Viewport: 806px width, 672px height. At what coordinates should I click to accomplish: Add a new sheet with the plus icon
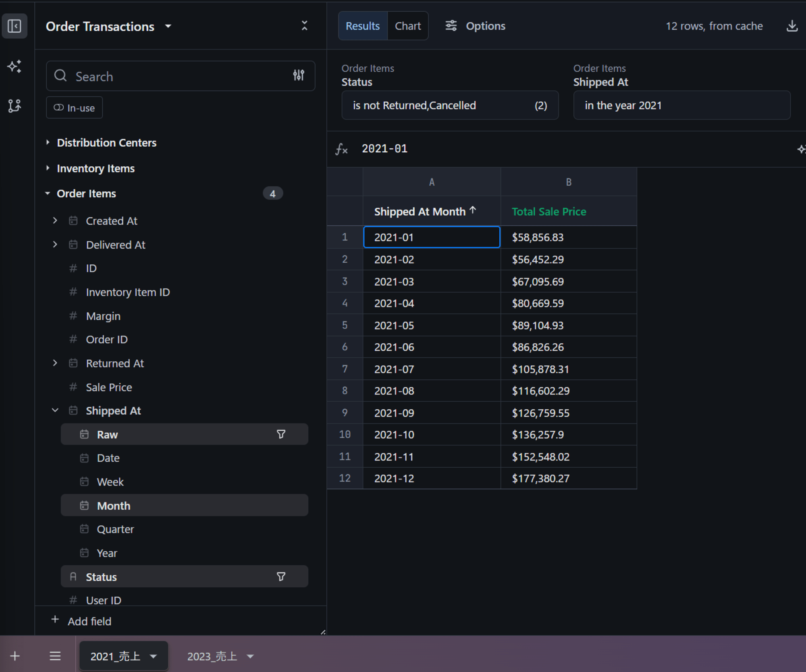click(x=15, y=656)
